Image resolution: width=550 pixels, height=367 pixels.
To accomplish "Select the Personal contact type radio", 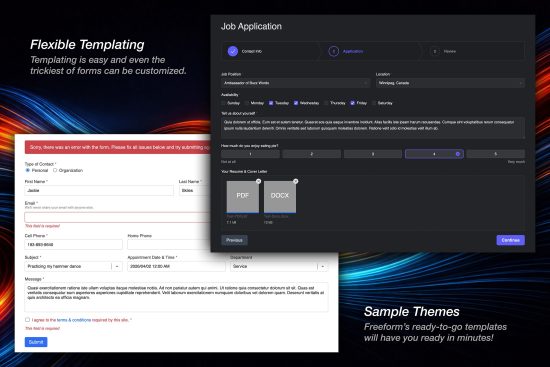I will (28, 170).
